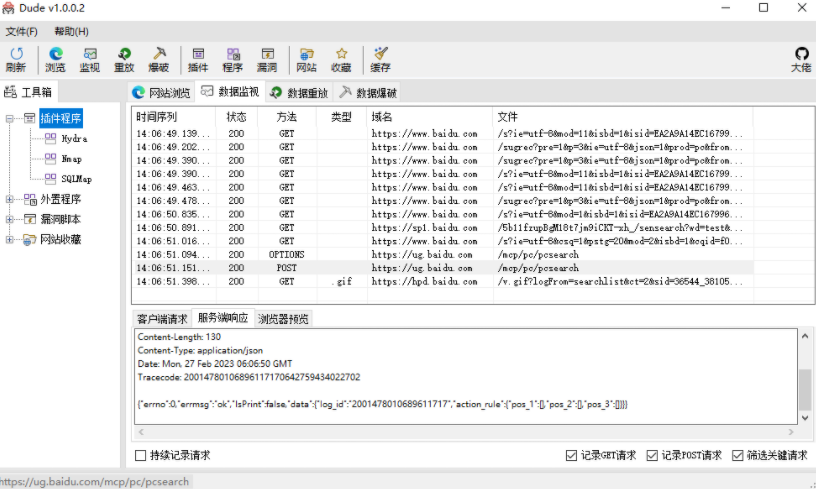This screenshot has width=816, height=489.
Task: Select the 监视 monitor toolbar icon
Action: pyautogui.click(x=90, y=54)
